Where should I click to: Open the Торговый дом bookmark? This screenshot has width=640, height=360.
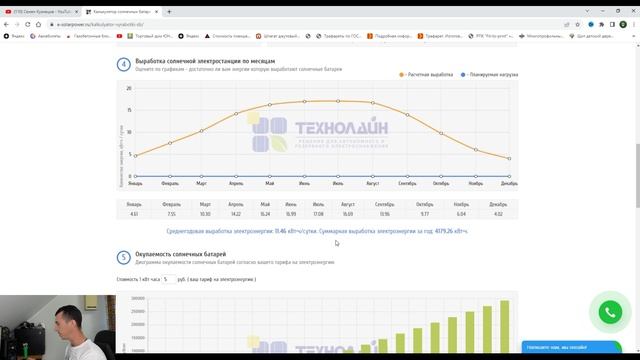pyautogui.click(x=150, y=36)
